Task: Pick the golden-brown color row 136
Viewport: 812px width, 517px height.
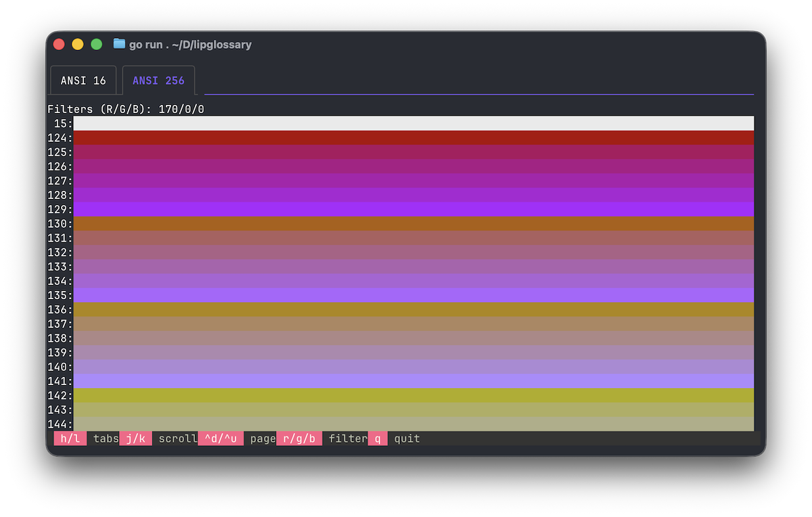Action: (413, 309)
